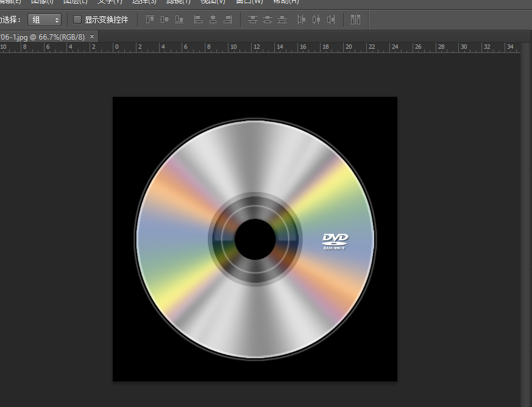Click the black center hole of the disc
The width and height of the screenshot is (532, 407).
(255, 239)
